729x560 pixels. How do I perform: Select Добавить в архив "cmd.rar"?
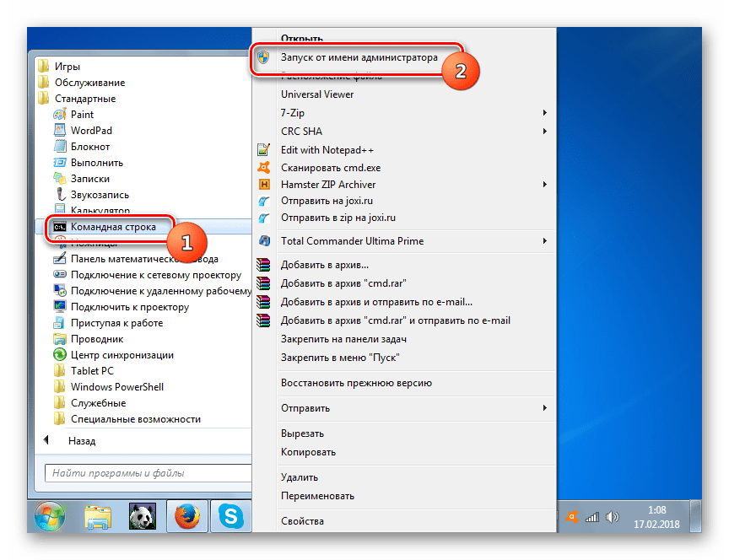coord(343,283)
